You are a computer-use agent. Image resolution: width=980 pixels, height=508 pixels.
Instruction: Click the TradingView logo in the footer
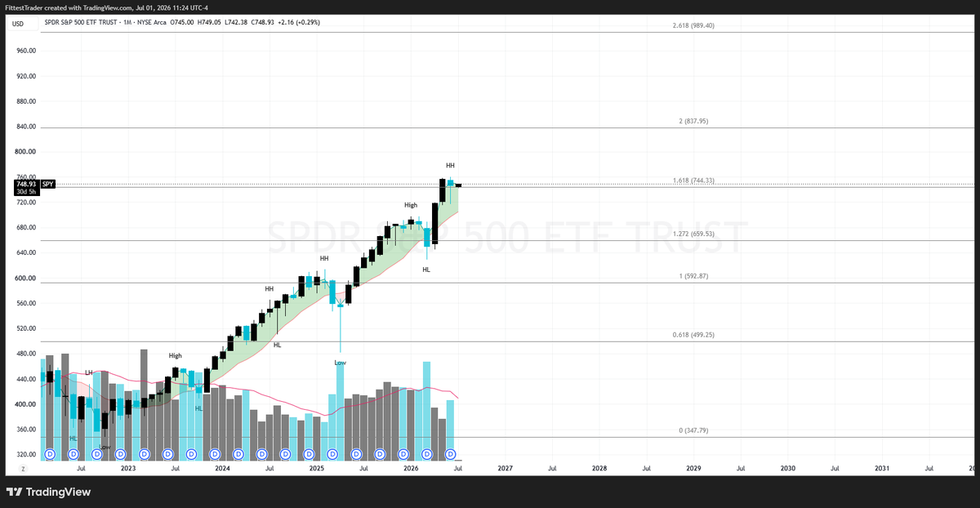tap(48, 492)
